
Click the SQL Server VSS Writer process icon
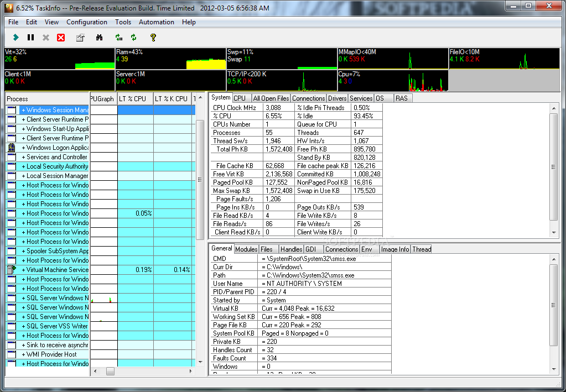tap(12, 326)
